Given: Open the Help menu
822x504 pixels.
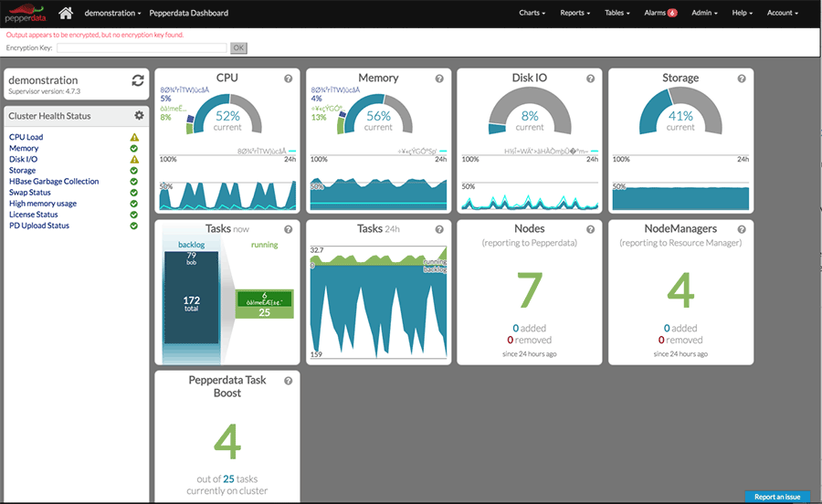Looking at the screenshot, I should click(x=743, y=13).
